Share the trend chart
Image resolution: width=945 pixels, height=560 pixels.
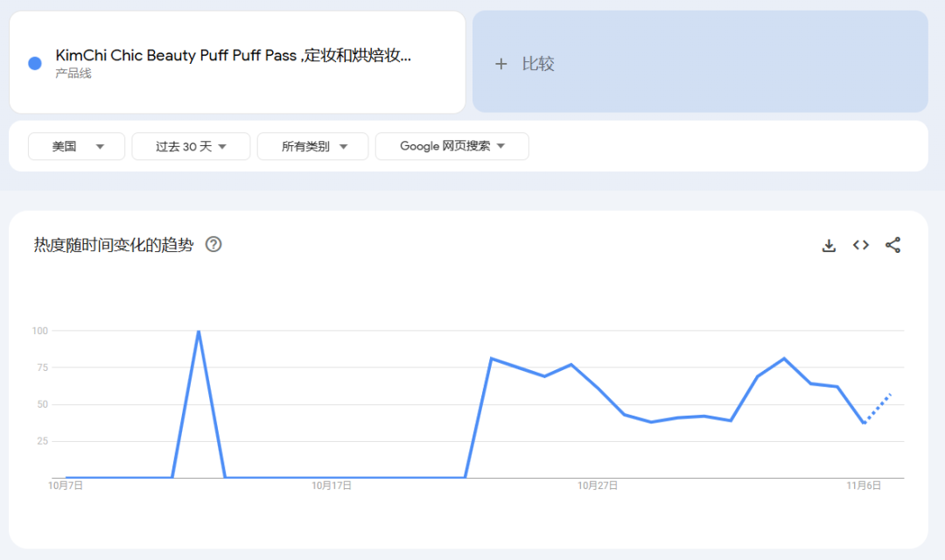892,245
